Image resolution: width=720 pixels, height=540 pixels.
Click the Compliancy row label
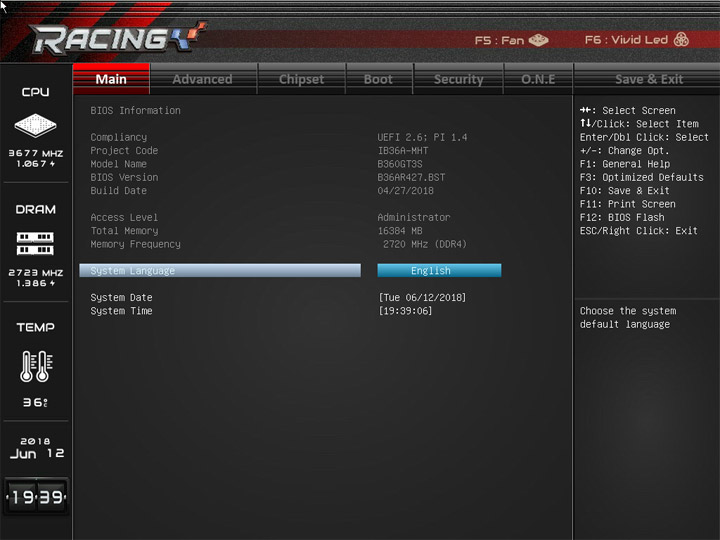point(118,137)
